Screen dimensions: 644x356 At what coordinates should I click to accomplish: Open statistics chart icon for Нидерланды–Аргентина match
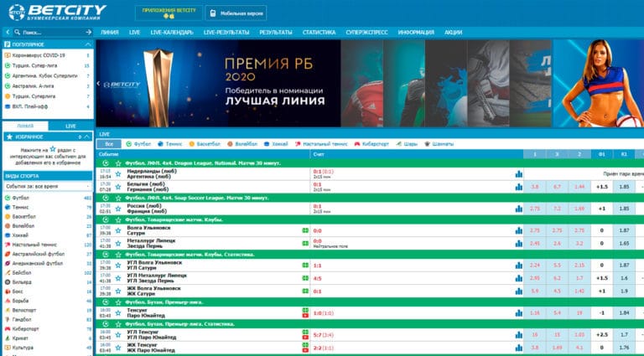tap(519, 174)
